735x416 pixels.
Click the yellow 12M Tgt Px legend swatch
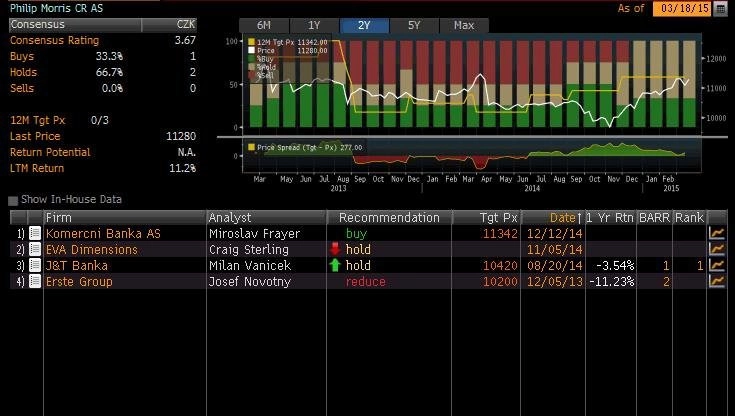click(251, 42)
